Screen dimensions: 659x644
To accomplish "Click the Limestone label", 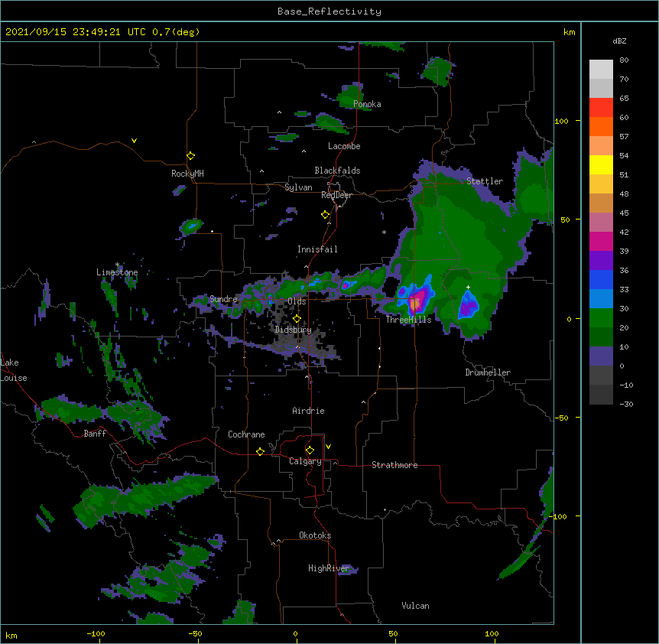I will (117, 272).
